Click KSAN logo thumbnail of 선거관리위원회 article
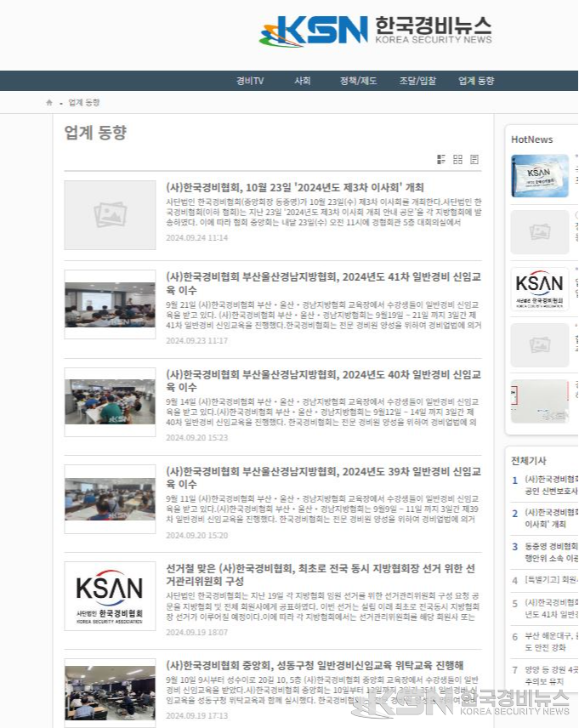Image resolution: width=579 pixels, height=728 pixels. coord(110,596)
